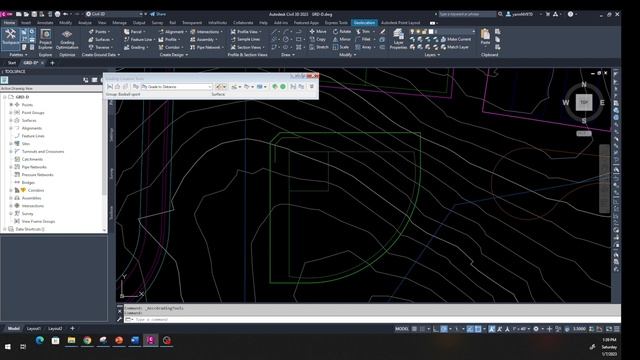Viewport: 640px width, 360px height.
Task: Click Match Layer in Layers panel
Action: 454,47
